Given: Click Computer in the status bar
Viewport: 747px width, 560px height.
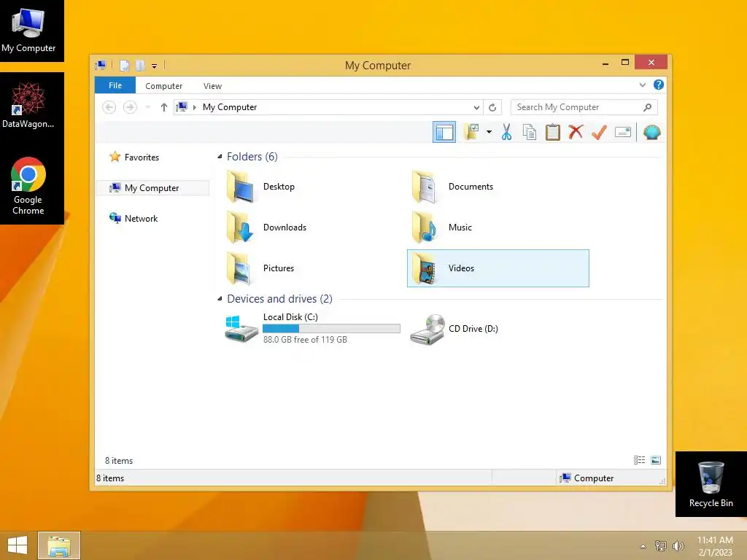Looking at the screenshot, I should pyautogui.click(x=587, y=478).
